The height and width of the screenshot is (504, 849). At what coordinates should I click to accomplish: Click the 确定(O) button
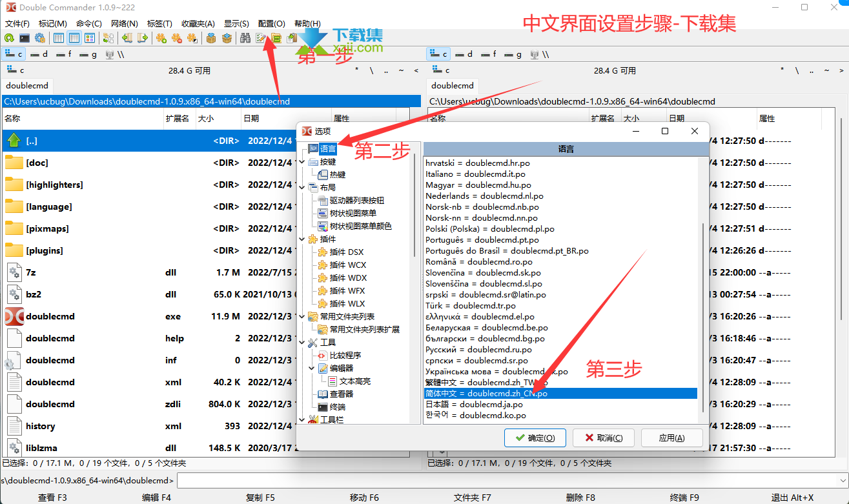click(x=535, y=438)
